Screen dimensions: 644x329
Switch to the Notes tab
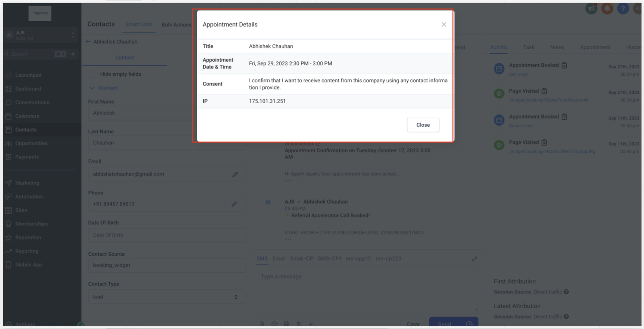[557, 47]
